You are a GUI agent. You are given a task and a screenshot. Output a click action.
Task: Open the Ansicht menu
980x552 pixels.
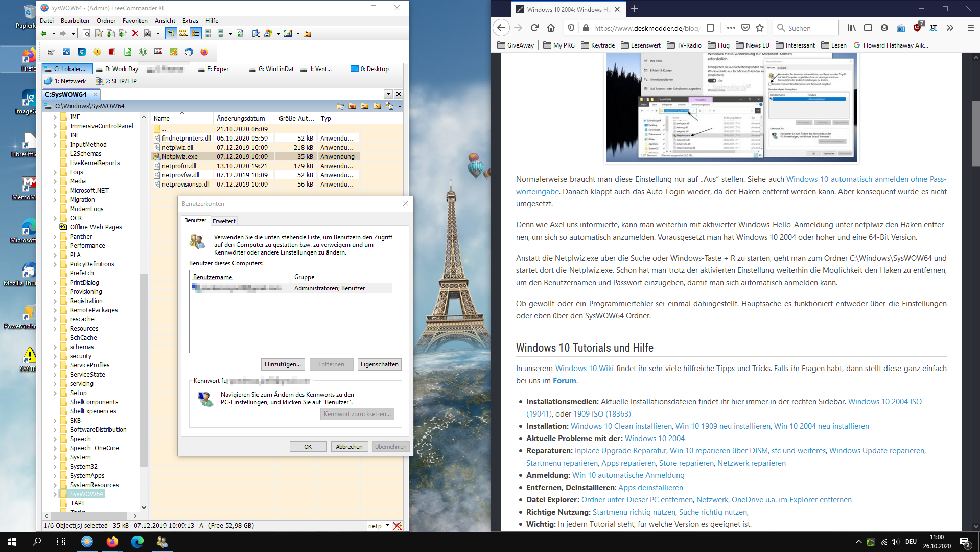[165, 21]
